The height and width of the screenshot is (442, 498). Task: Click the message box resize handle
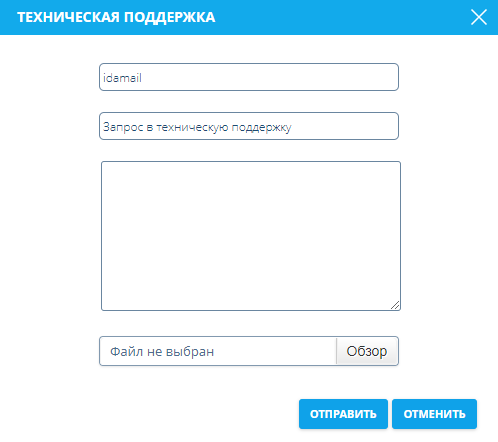tap(395, 305)
